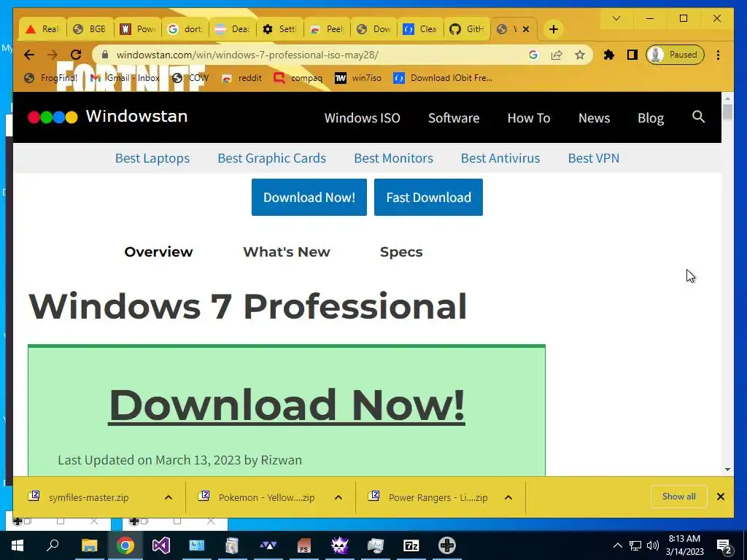Expand Pokemon - Yellow zip download options
The image size is (747, 560).
pos(338,497)
